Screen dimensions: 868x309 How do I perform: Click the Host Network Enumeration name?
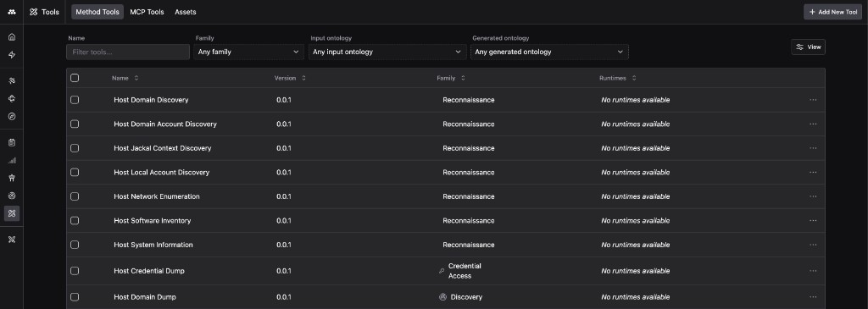click(x=157, y=196)
